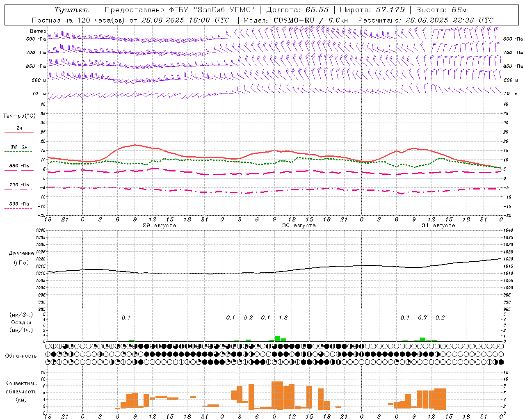Click the line sample below temperature legend '500 гПа'
The height and width of the screenshot is (420, 525).
[x=18, y=209]
